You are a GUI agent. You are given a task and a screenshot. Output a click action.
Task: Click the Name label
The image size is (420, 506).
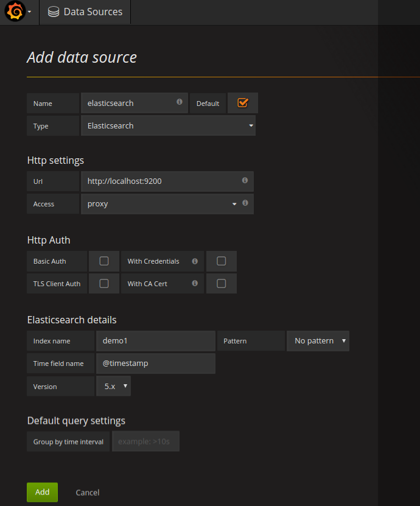pyautogui.click(x=53, y=104)
